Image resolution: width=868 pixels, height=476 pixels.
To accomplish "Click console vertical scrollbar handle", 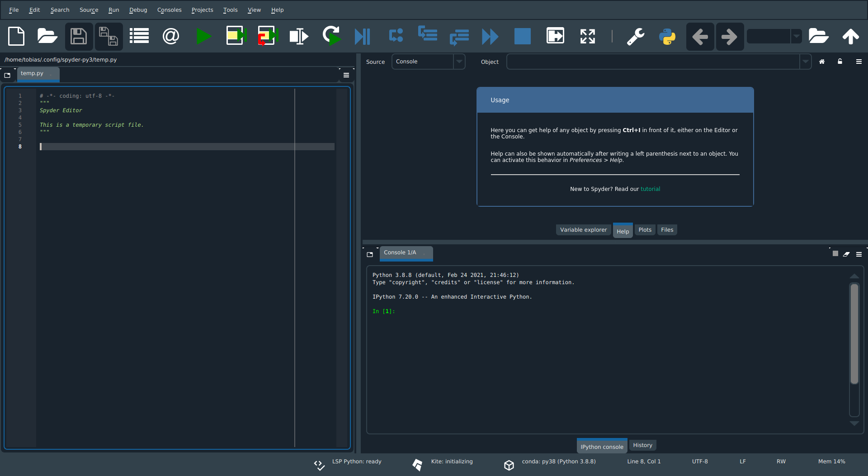I will [x=854, y=334].
